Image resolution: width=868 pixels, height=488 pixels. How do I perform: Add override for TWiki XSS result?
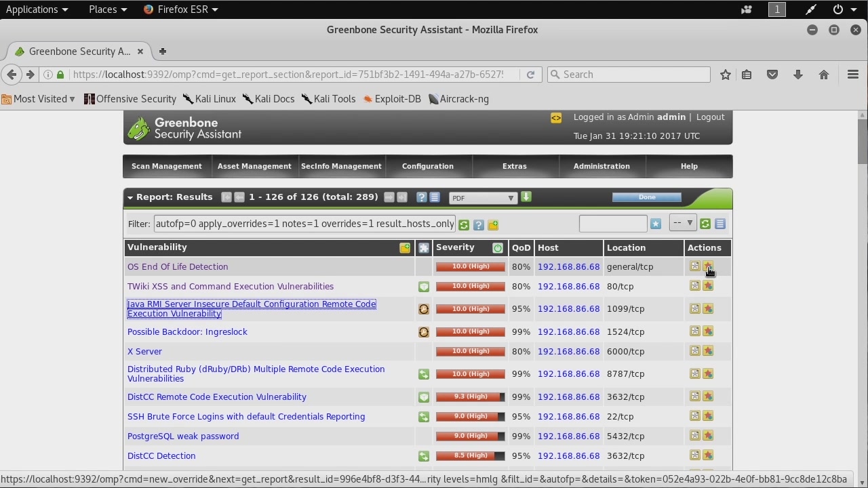tap(708, 286)
